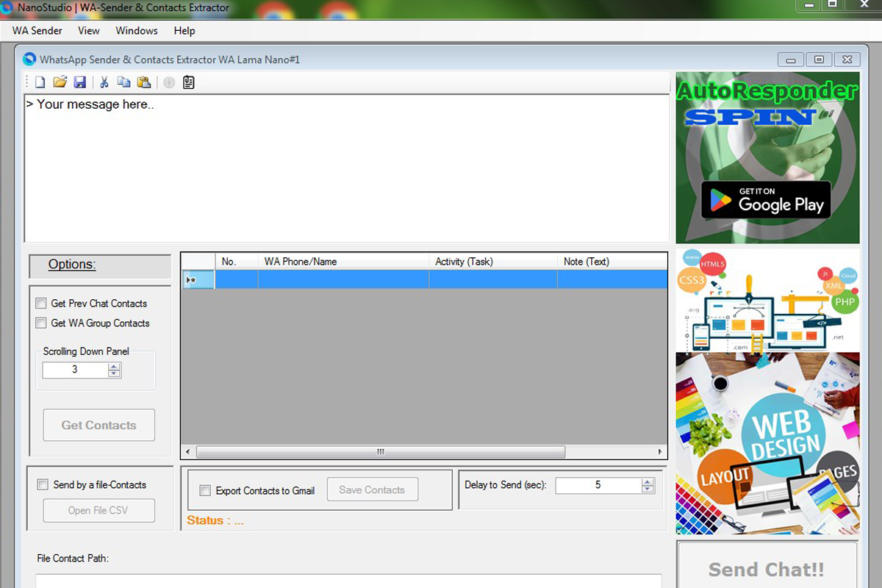Click the toolbar drag grip handle

(28, 82)
